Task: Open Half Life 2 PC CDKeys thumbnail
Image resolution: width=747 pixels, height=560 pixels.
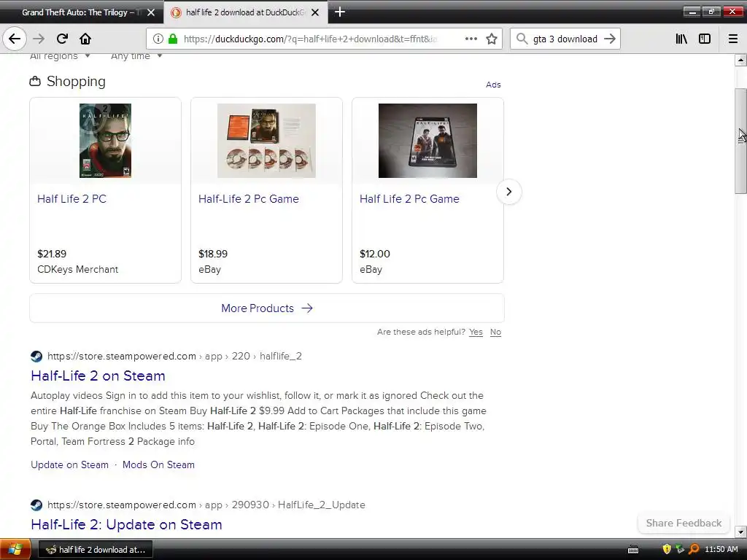Action: coord(105,141)
